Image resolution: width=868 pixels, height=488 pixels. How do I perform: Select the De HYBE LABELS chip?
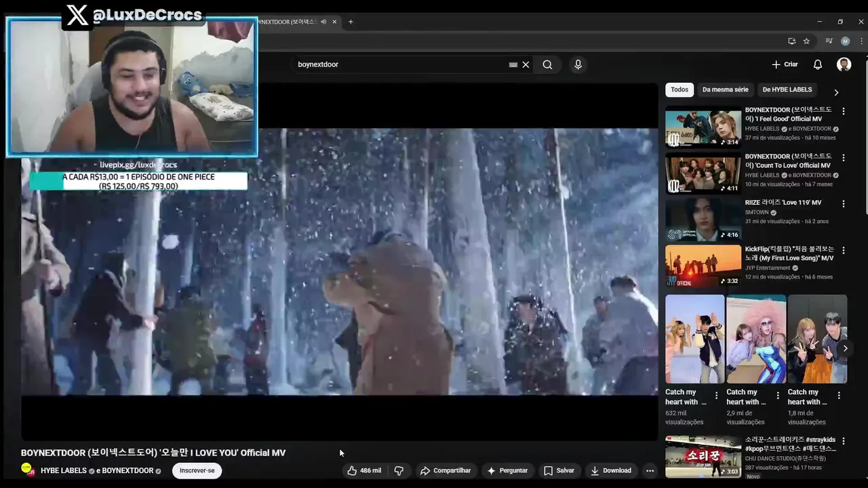(787, 89)
